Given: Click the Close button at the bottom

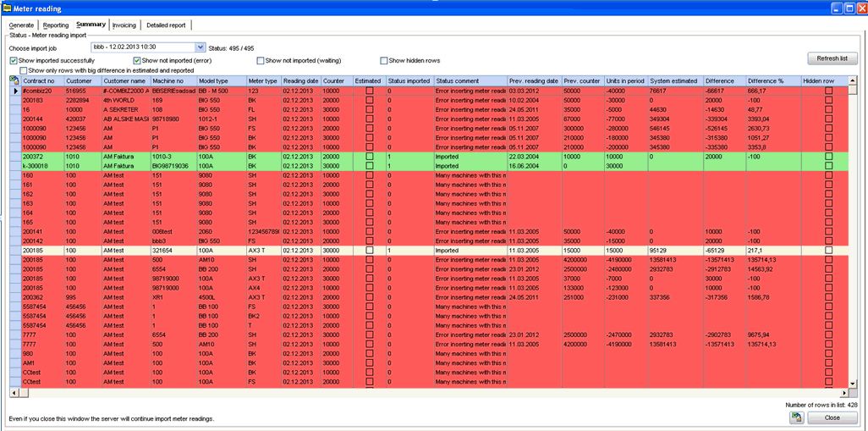Looking at the screenshot, I should coord(832,417).
